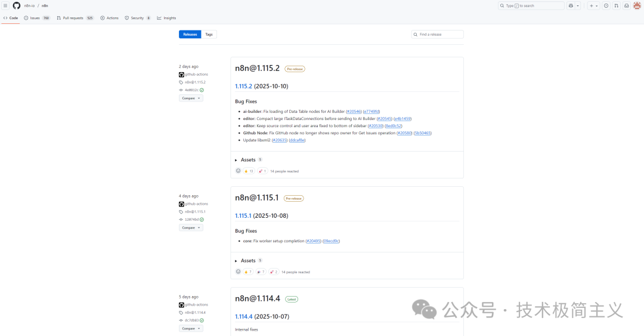Open the Copilot chat icon
This screenshot has width=644, height=336.
click(571, 6)
